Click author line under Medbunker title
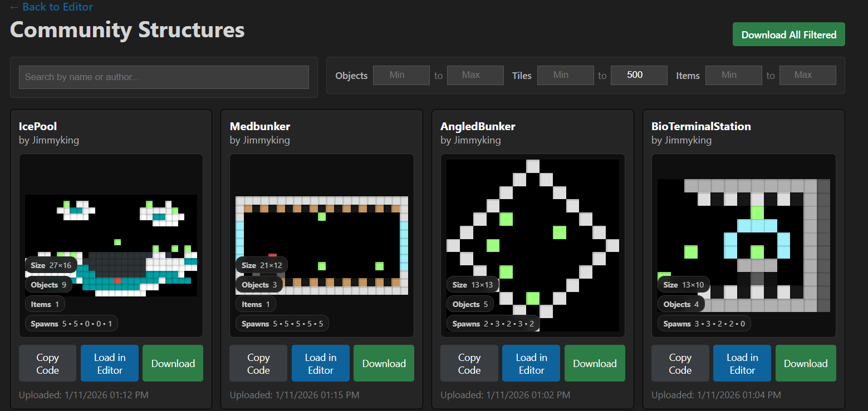Image resolution: width=868 pixels, height=411 pixels. [x=260, y=140]
